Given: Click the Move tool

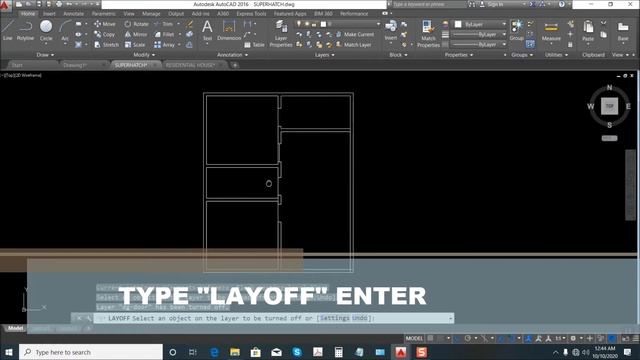Looking at the screenshot, I should click(105, 24).
